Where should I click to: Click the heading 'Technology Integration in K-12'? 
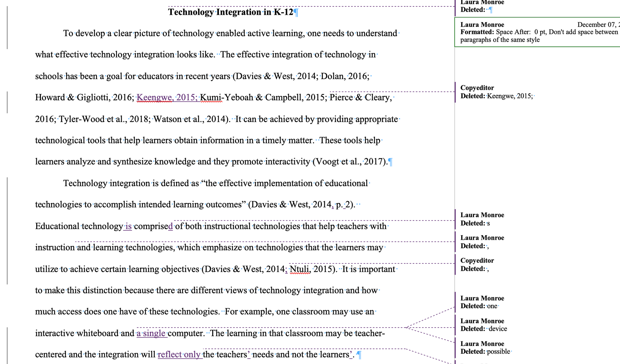tap(231, 12)
